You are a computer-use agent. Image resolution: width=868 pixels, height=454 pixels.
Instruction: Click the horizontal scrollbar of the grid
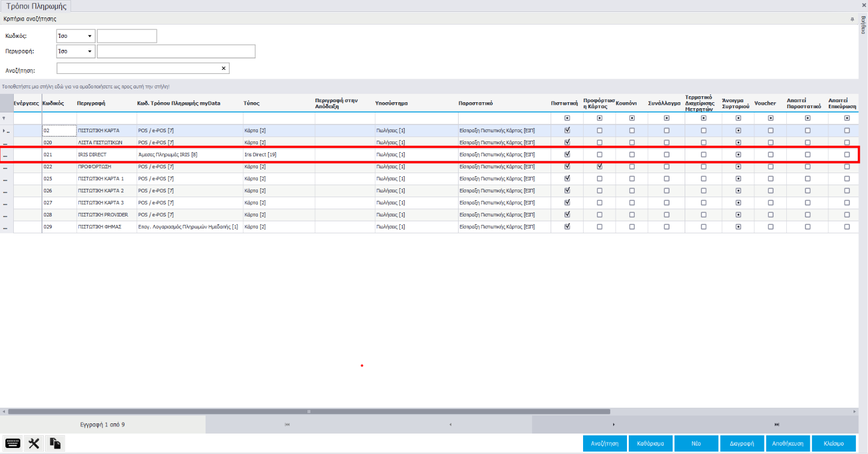(309, 411)
